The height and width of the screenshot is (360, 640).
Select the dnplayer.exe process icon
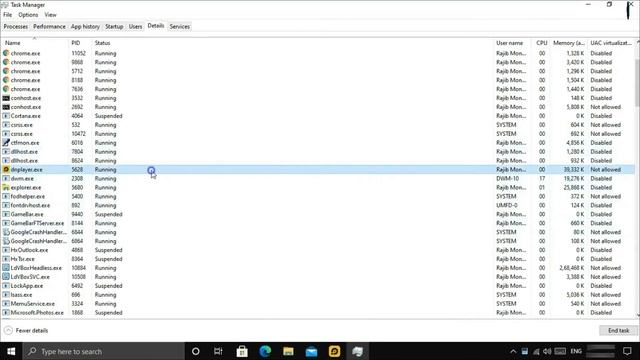[x=6, y=169]
